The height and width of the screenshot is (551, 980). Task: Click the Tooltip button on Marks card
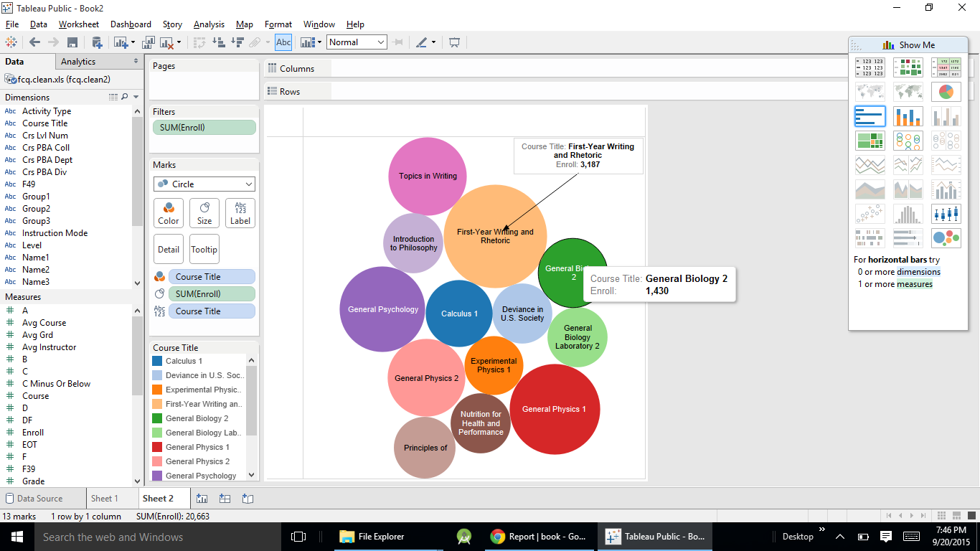pyautogui.click(x=204, y=249)
